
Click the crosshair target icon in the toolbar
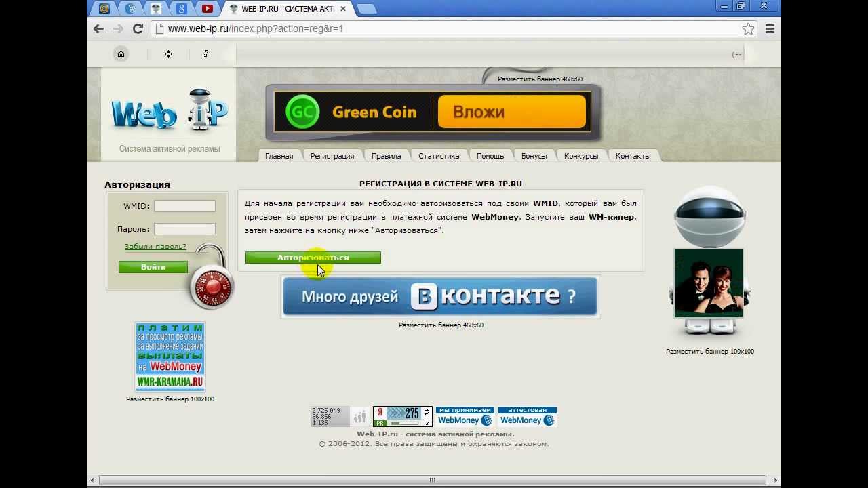(x=168, y=54)
